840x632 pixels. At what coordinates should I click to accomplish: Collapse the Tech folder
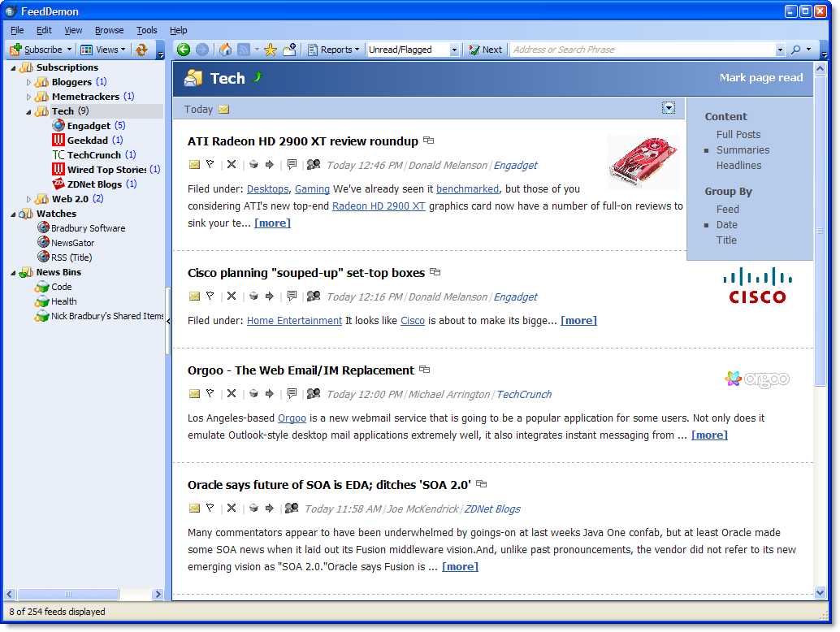coord(29,112)
